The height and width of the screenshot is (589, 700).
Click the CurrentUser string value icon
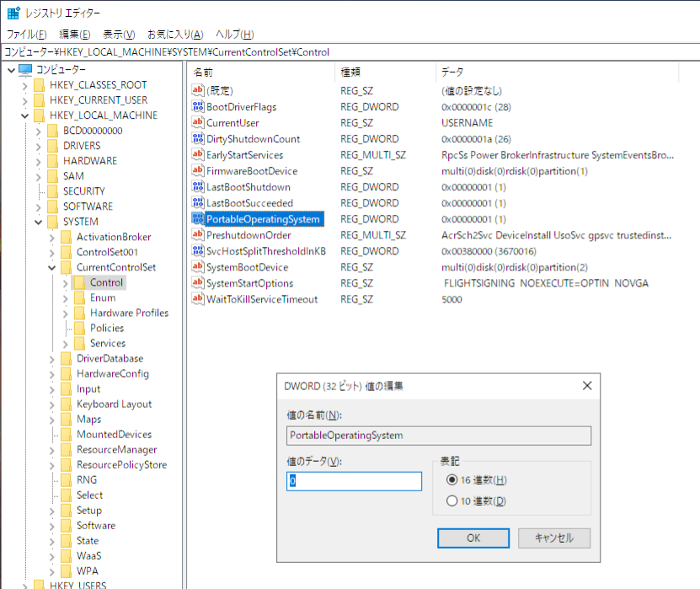click(x=198, y=122)
